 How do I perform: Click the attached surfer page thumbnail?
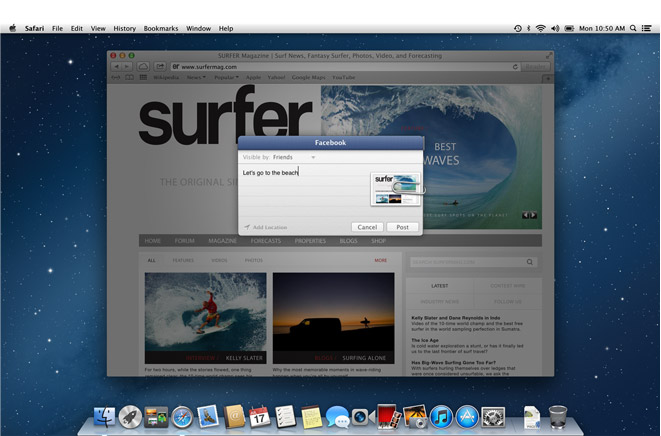[395, 189]
